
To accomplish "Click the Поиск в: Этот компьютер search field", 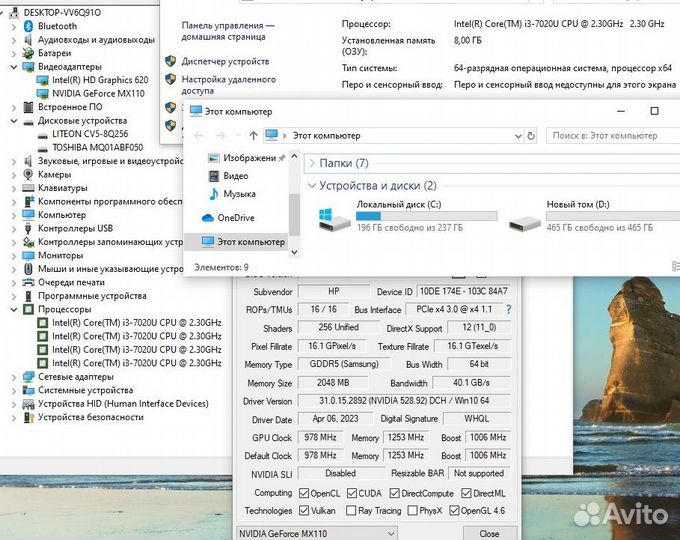I will coord(613,136).
